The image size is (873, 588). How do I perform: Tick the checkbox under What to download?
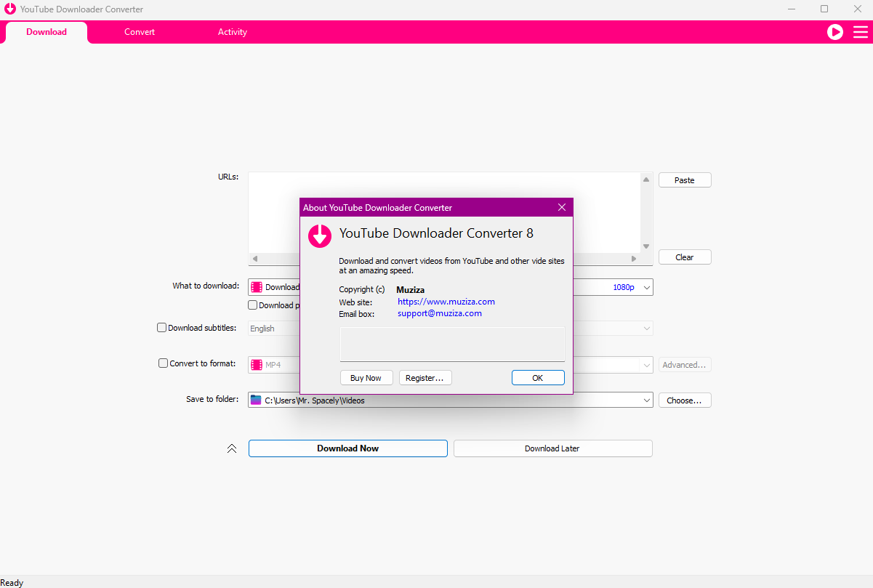[253, 305]
